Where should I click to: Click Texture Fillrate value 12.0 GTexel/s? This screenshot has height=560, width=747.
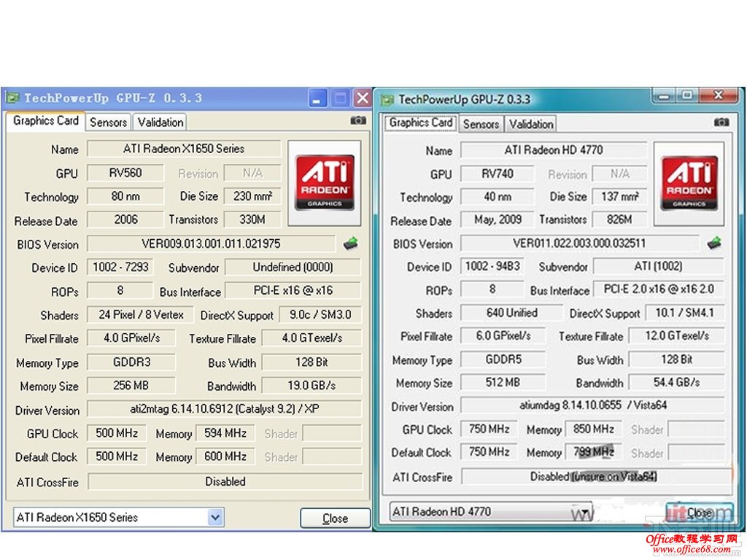676,335
